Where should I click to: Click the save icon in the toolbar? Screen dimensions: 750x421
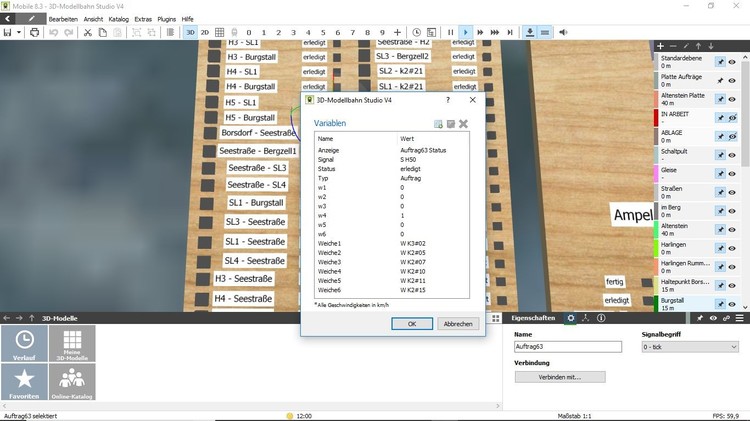coord(7,33)
